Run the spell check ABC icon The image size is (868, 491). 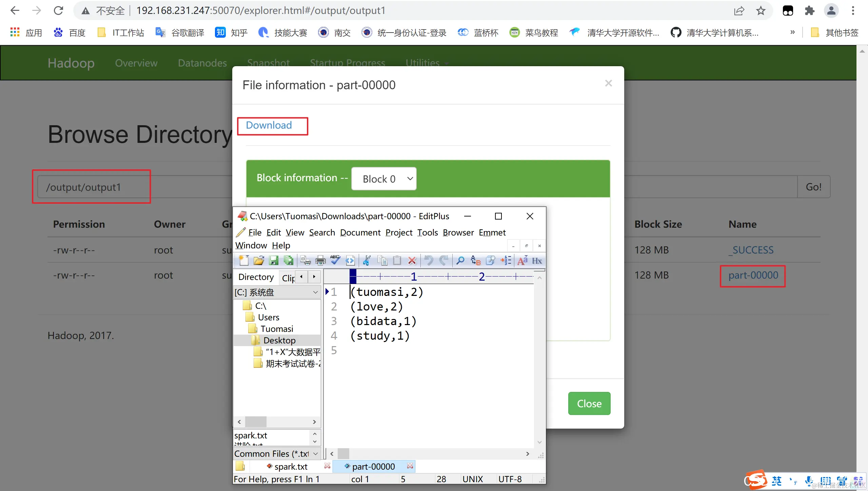pos(335,261)
